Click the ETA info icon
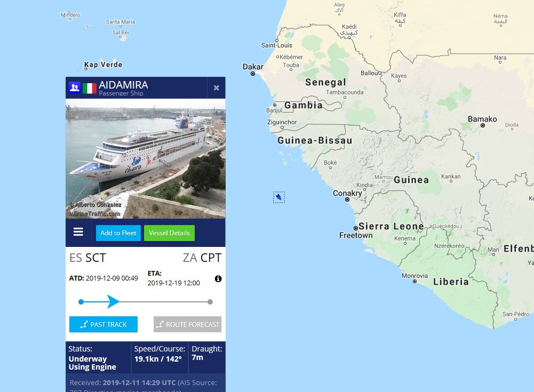The height and width of the screenshot is (392, 534). [x=218, y=279]
